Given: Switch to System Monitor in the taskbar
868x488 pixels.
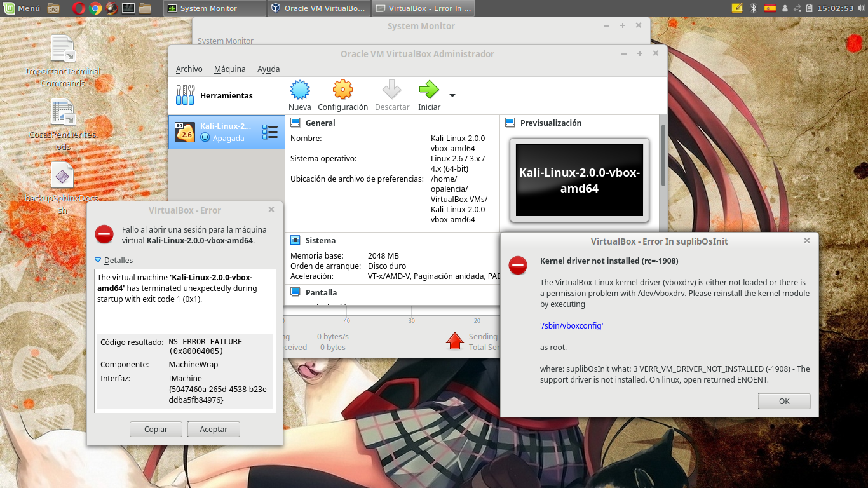Looking at the screenshot, I should [x=215, y=8].
